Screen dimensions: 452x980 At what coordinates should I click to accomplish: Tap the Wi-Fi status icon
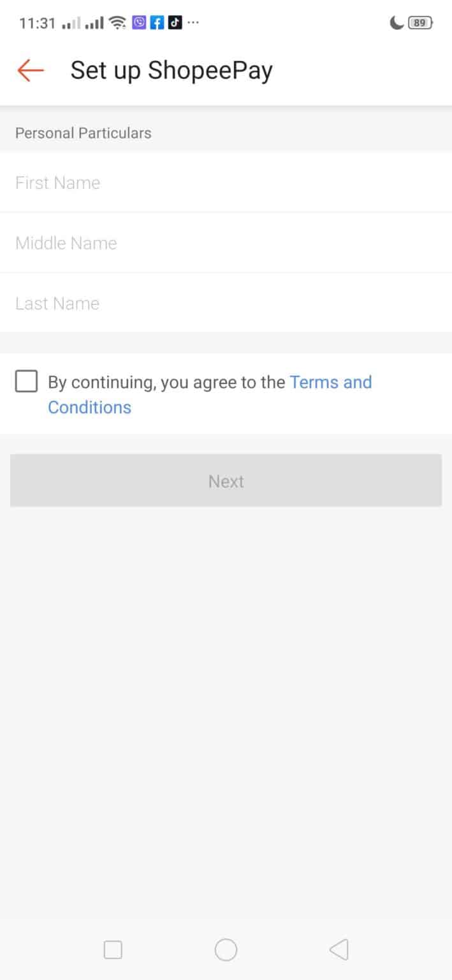pos(117,23)
